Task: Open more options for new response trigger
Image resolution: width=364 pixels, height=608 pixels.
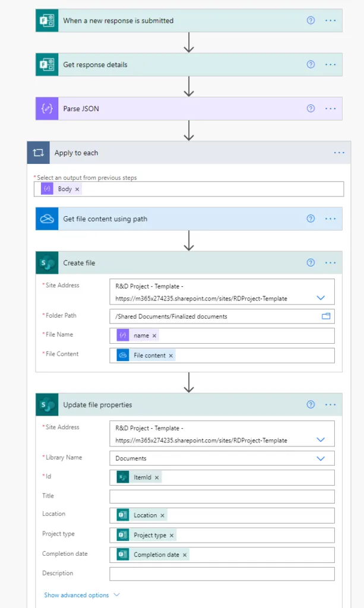Action: tap(331, 21)
